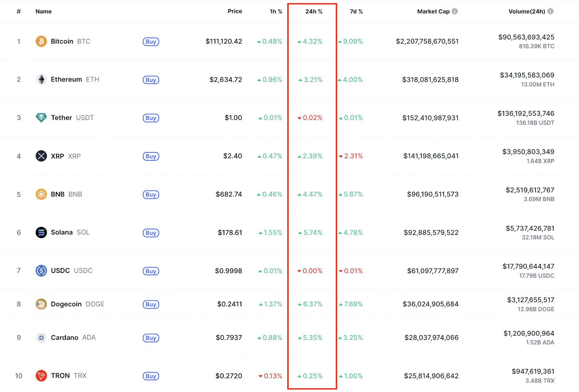
Task: Open the Volume(24h) info tooltip icon
Action: [x=550, y=11]
